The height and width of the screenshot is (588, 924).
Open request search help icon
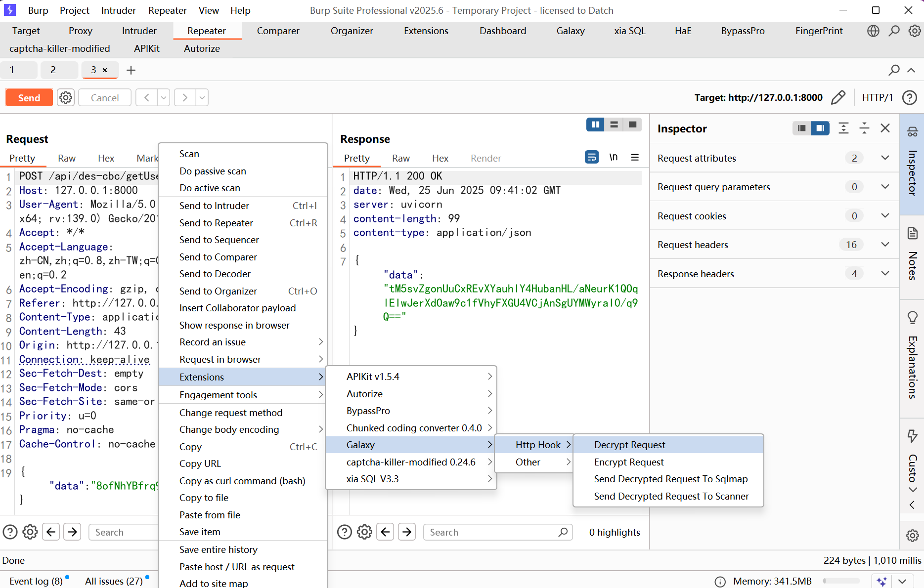point(10,532)
